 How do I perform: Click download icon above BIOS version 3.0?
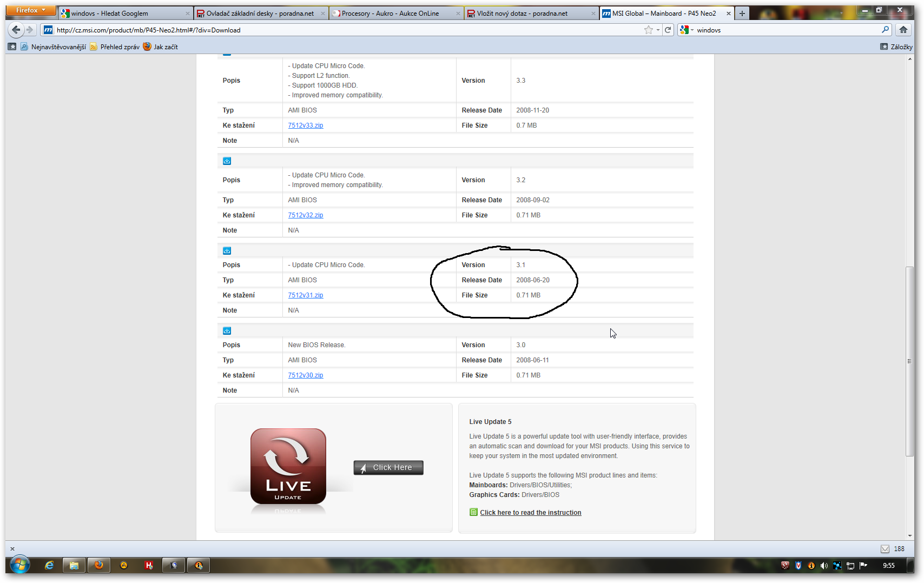click(x=227, y=330)
